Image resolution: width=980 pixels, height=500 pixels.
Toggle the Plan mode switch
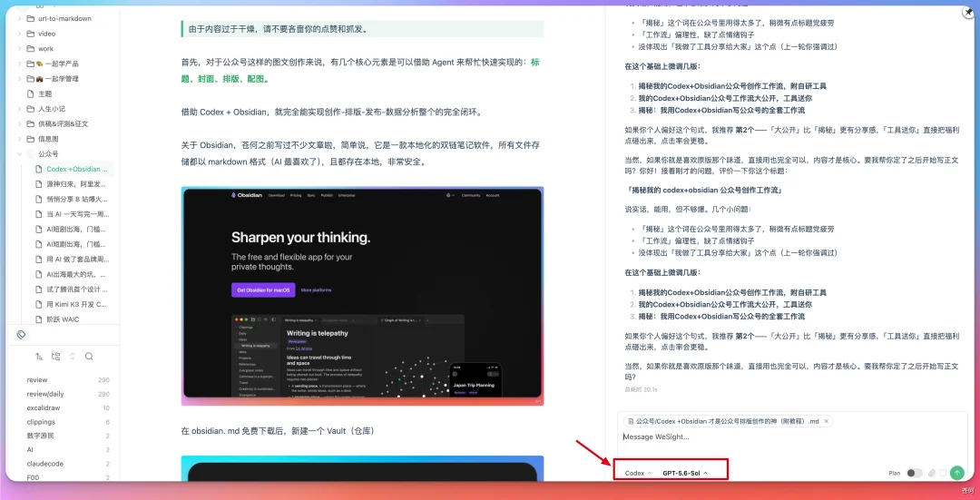click(x=915, y=473)
